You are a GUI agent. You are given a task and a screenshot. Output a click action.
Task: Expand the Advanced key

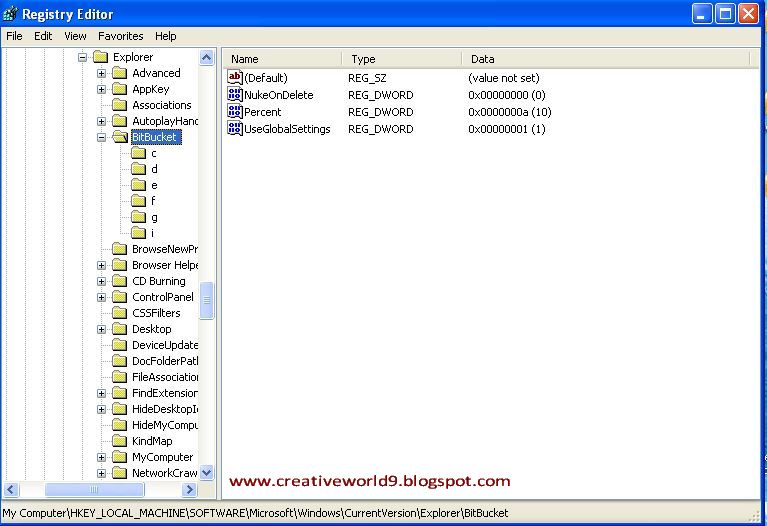point(101,73)
